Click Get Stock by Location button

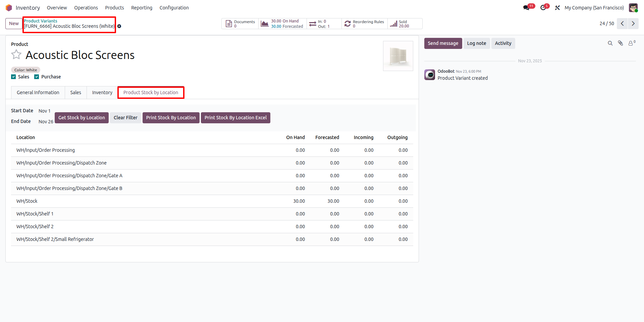click(82, 118)
